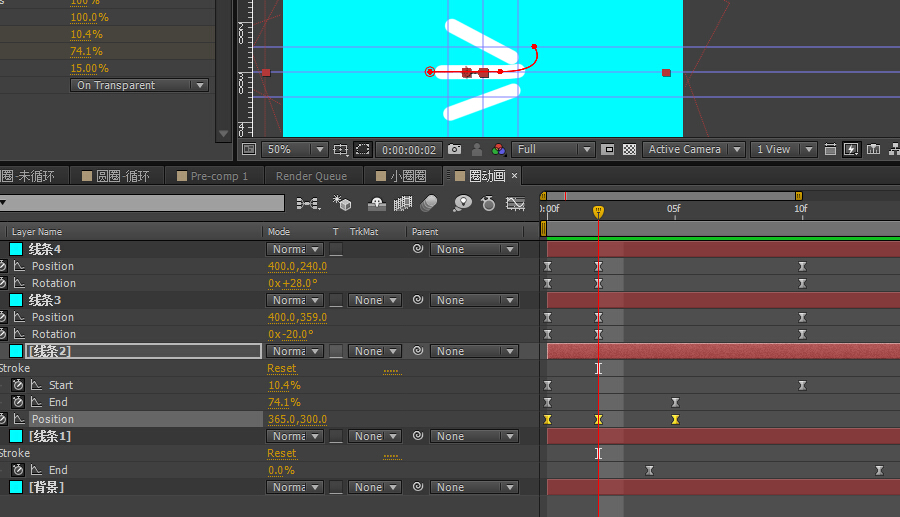Select the [背景] layer name
The height and width of the screenshot is (517, 900).
(46, 487)
